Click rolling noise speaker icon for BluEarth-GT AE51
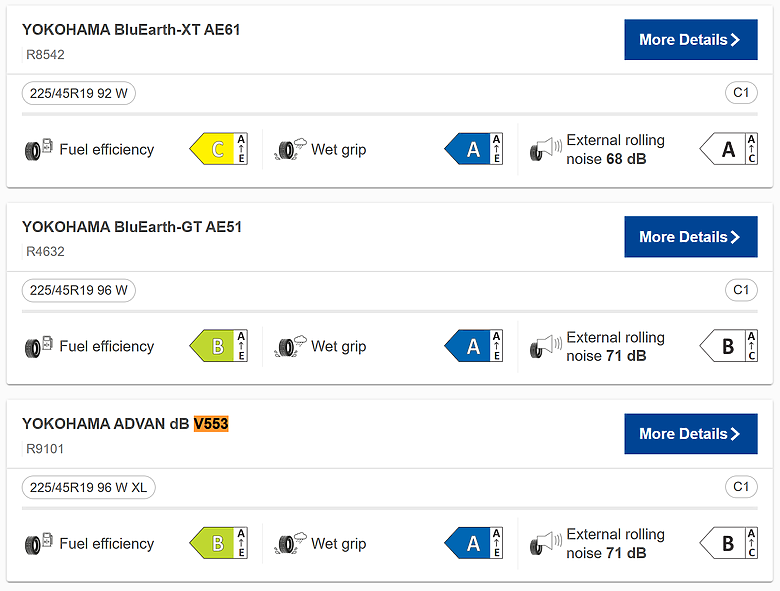Screen dimensions: 780x591 (544, 347)
